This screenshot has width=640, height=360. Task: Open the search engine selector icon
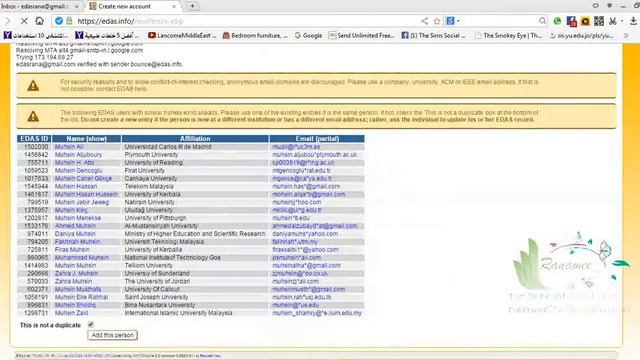click(452, 21)
